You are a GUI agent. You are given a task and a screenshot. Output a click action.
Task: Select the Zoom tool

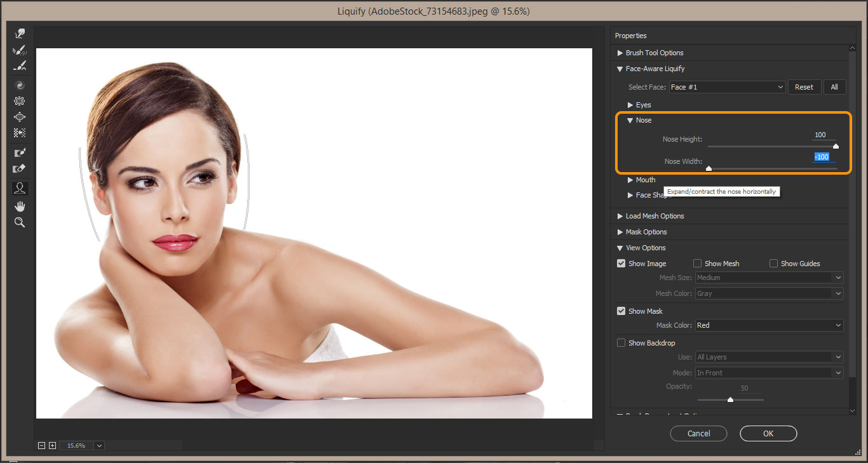20,222
